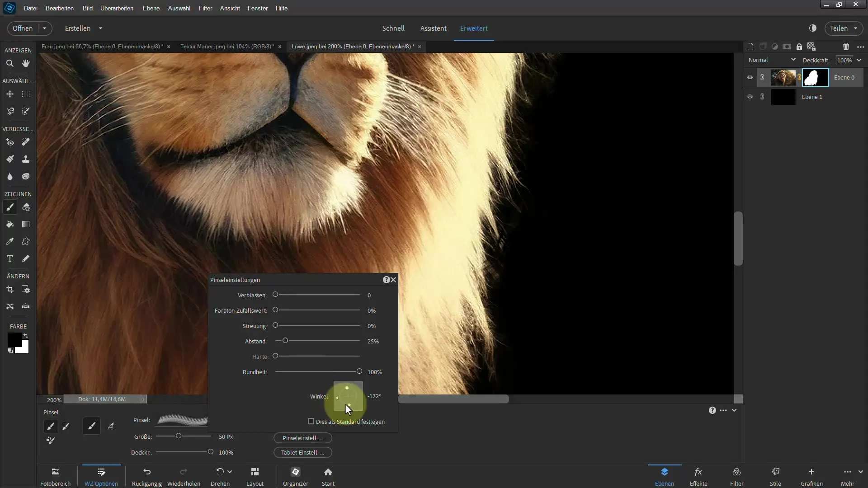Click Rückgängig to undo
868x488 pixels.
click(147, 477)
